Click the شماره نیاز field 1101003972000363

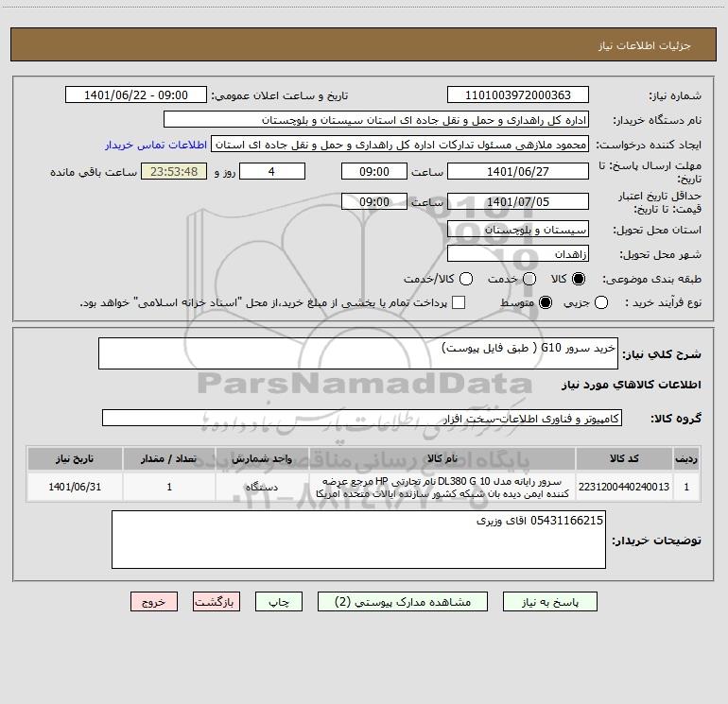coord(518,94)
